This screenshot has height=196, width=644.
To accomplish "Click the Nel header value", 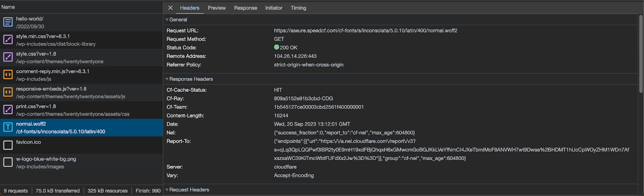I will 344,133.
